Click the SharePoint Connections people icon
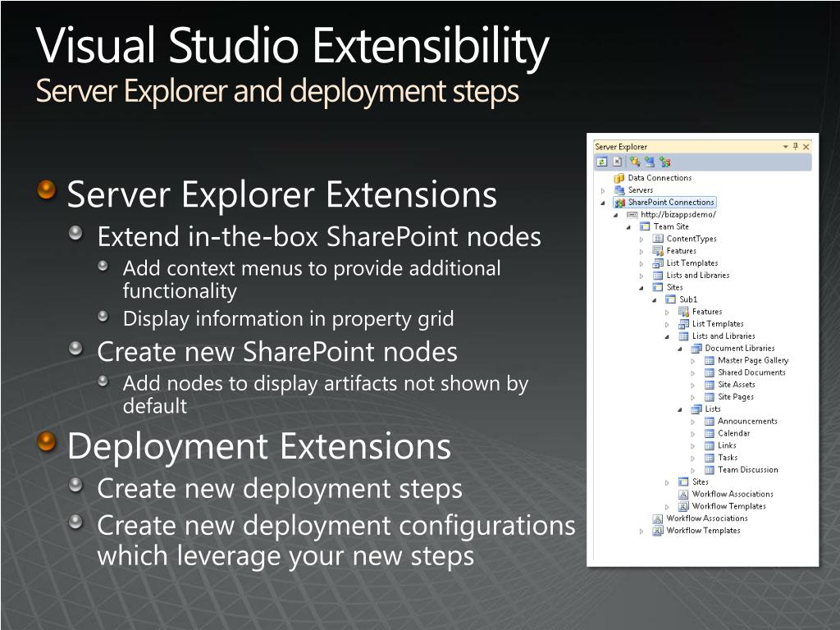Image resolution: width=840 pixels, height=630 pixels. [620, 203]
